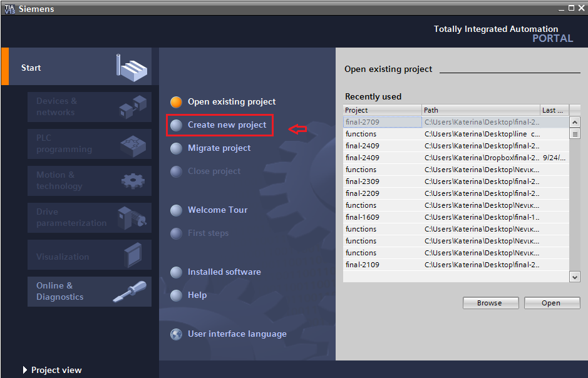This screenshot has height=378, width=588.
Task: Click scroll-down arrow of recent projects list
Action: pos(574,277)
